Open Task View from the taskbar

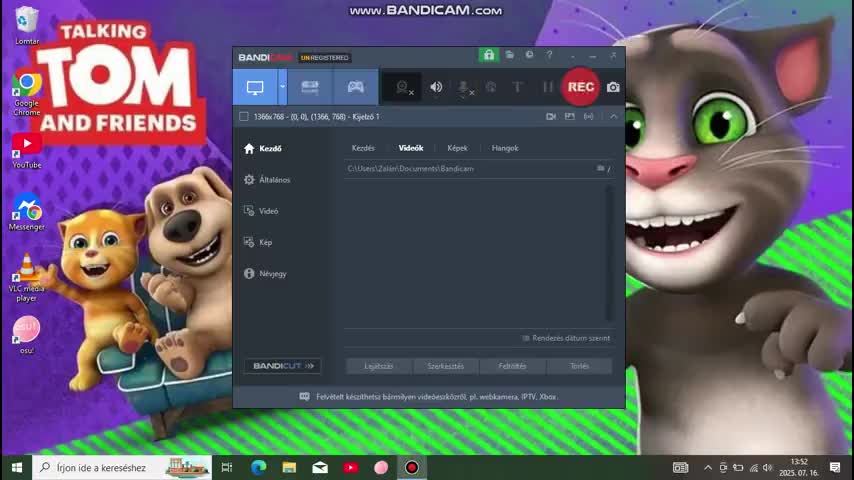click(227, 467)
